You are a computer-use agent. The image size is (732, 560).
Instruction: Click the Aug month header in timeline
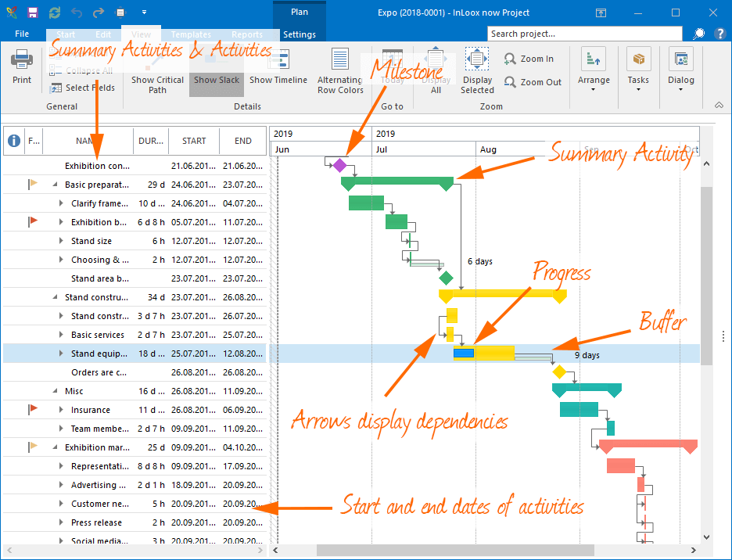pyautogui.click(x=527, y=149)
